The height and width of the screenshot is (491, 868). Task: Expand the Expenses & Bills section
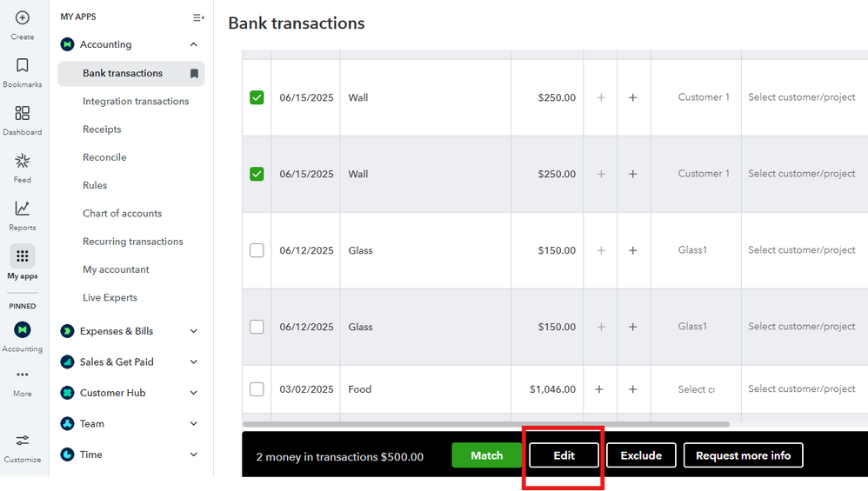click(x=193, y=331)
